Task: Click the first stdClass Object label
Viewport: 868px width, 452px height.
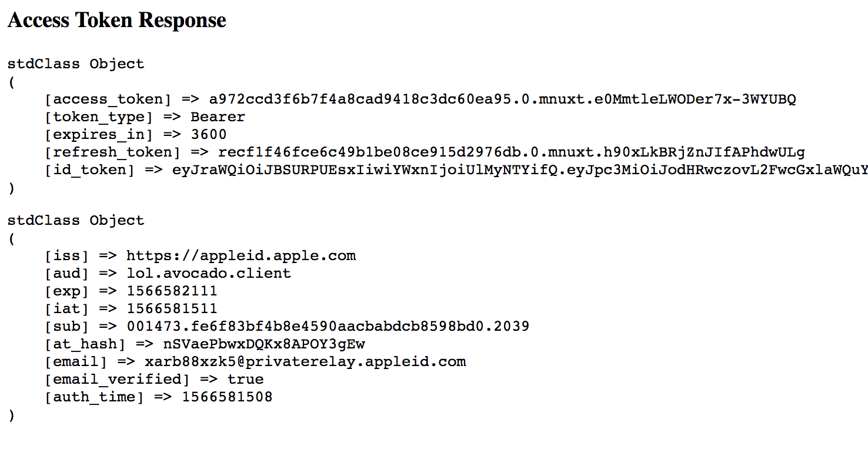Action: pyautogui.click(x=76, y=64)
